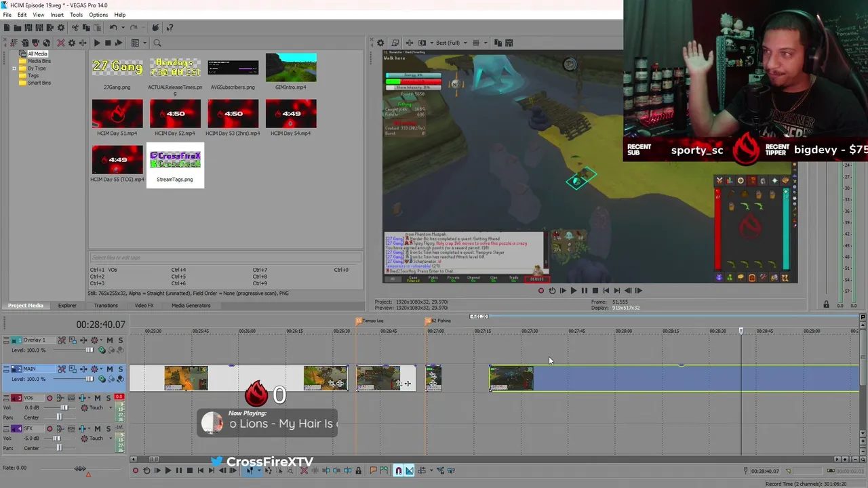
Task: Click Record on the timeline transport bar
Action: click(135, 470)
